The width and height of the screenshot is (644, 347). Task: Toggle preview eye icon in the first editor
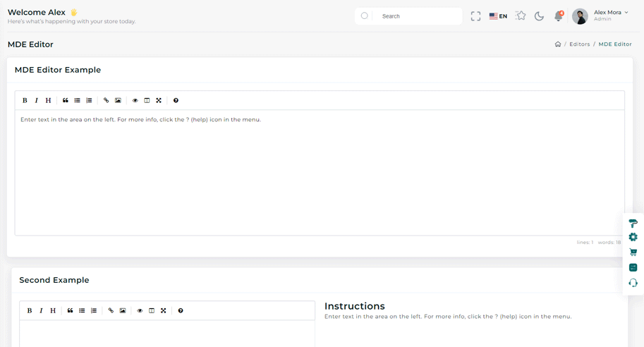[x=135, y=101]
